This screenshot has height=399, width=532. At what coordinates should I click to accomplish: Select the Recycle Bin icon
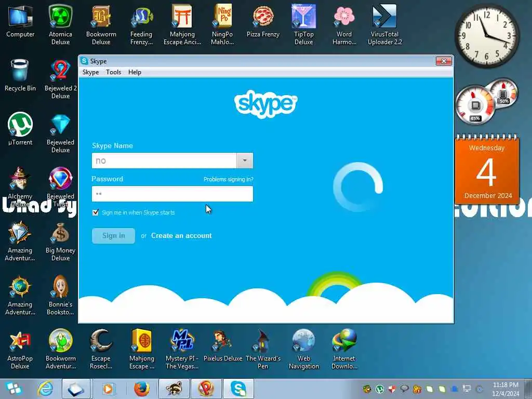[20, 75]
